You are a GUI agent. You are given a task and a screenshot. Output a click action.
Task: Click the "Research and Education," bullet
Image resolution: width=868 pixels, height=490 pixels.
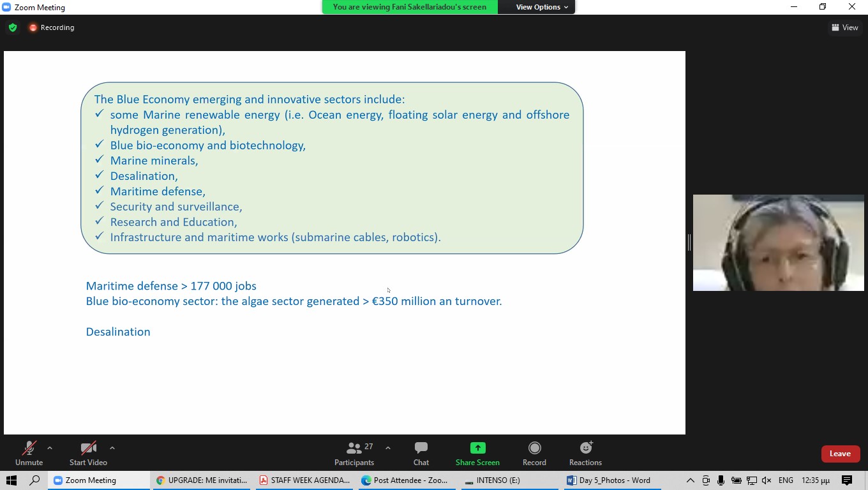click(x=174, y=222)
